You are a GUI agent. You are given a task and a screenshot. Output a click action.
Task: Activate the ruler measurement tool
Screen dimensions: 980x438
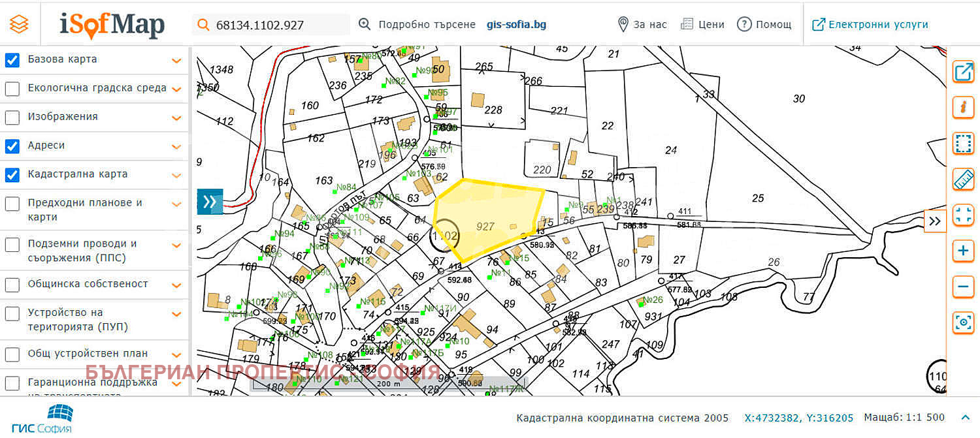coord(963,179)
